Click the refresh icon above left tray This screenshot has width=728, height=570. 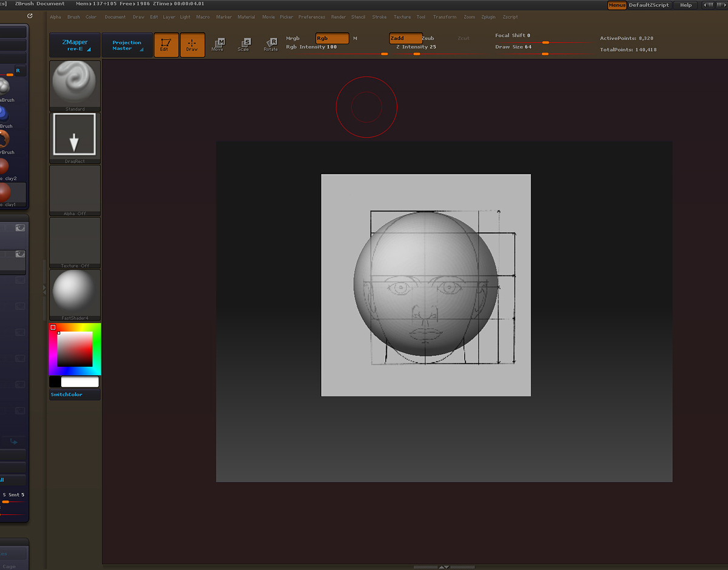click(30, 16)
